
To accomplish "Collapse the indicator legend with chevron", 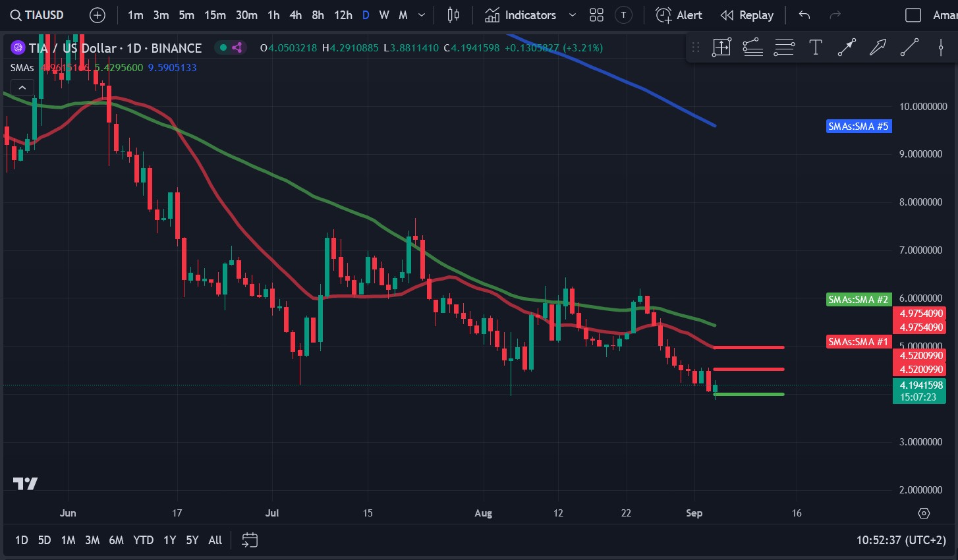I will (22, 88).
